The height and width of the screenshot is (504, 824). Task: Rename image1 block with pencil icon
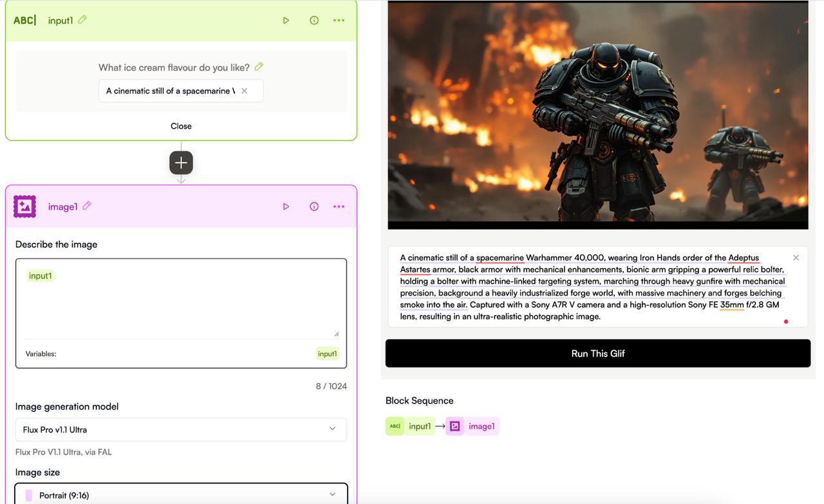click(87, 206)
